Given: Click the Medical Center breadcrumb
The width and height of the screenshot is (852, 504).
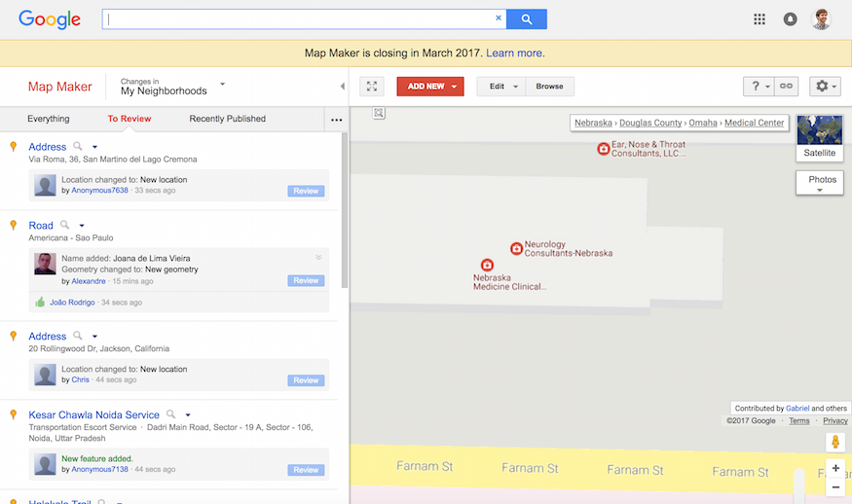Looking at the screenshot, I should point(755,123).
